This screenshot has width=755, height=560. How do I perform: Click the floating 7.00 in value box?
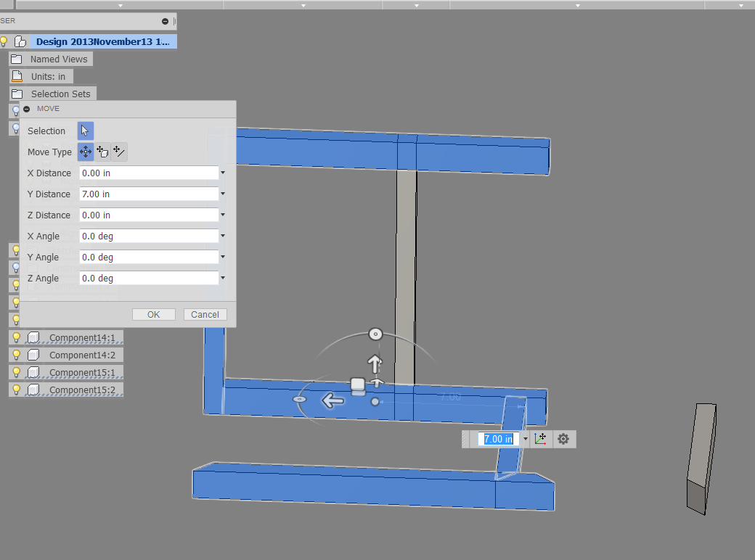point(498,439)
